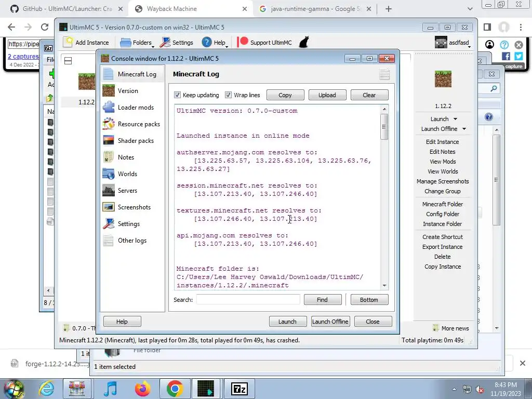
Task: Click the muted volume tray icon
Action: click(480, 390)
